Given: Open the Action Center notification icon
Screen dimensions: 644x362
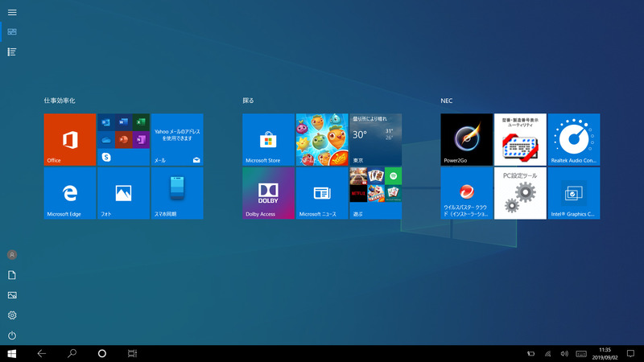Looking at the screenshot, I should [x=630, y=354].
